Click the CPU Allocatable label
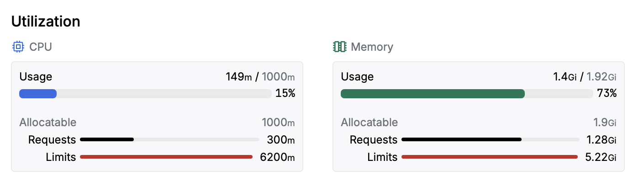The height and width of the screenshot is (192, 644). coord(48,123)
